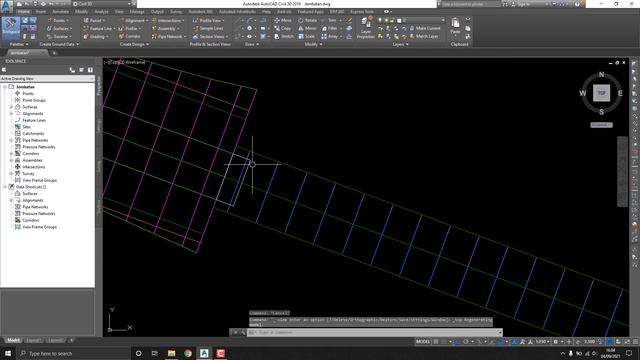Toggle polar tracking in status bar

pyautogui.click(x=466, y=342)
